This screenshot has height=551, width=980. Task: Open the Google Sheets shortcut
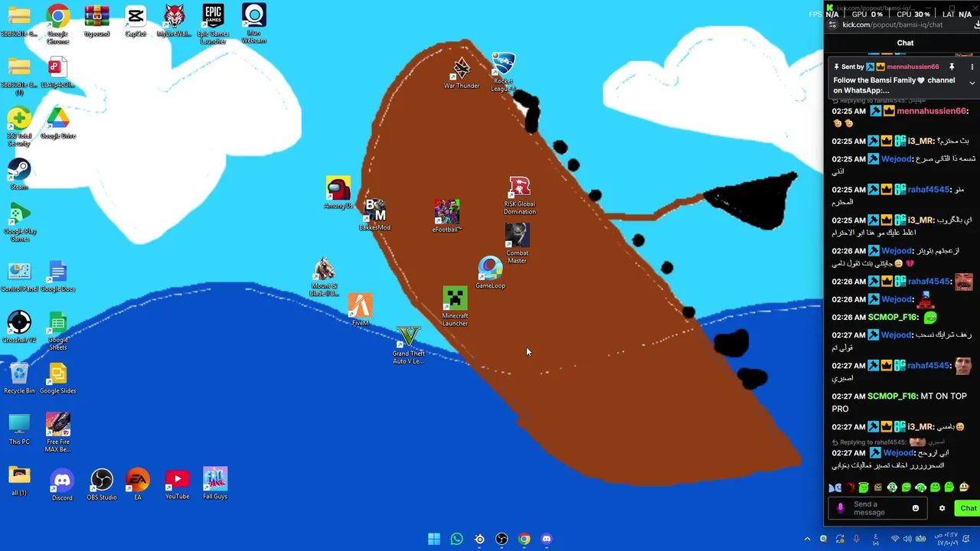(x=58, y=331)
